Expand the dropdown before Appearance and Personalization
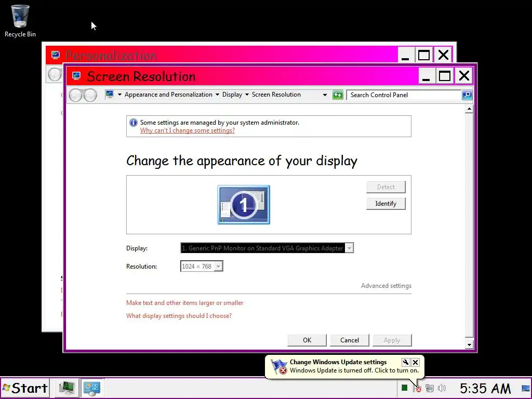Image resolution: width=532 pixels, height=399 pixels. coord(119,95)
